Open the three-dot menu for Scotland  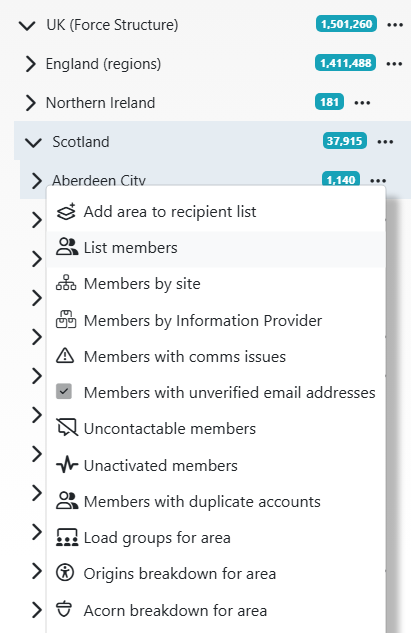coord(385,142)
